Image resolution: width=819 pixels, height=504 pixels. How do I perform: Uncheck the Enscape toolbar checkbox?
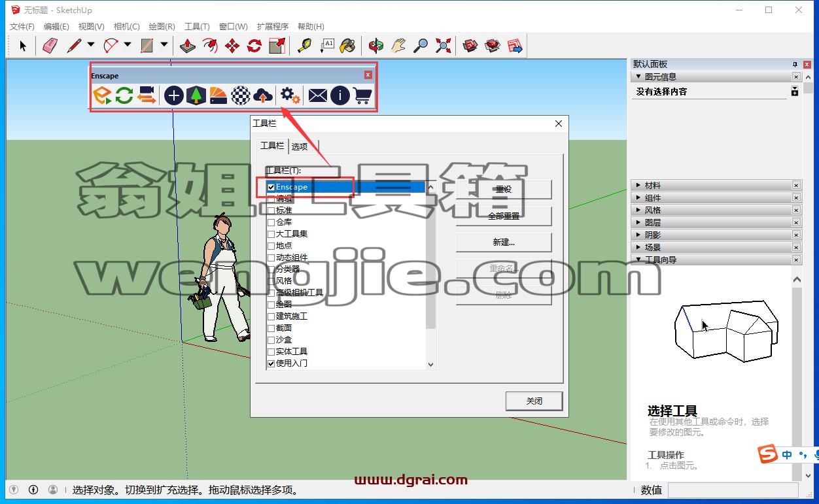point(271,187)
